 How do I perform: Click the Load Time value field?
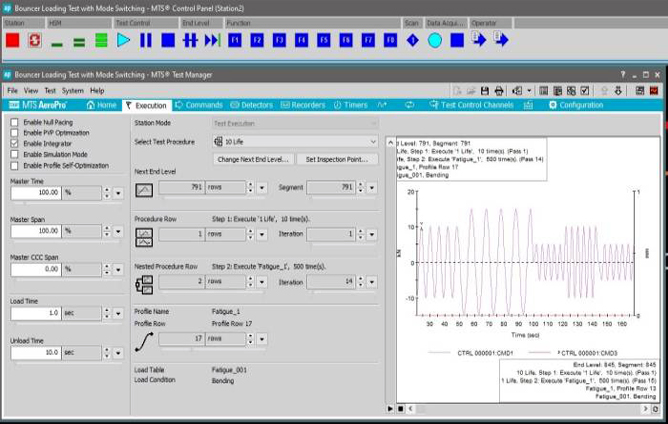coord(37,313)
